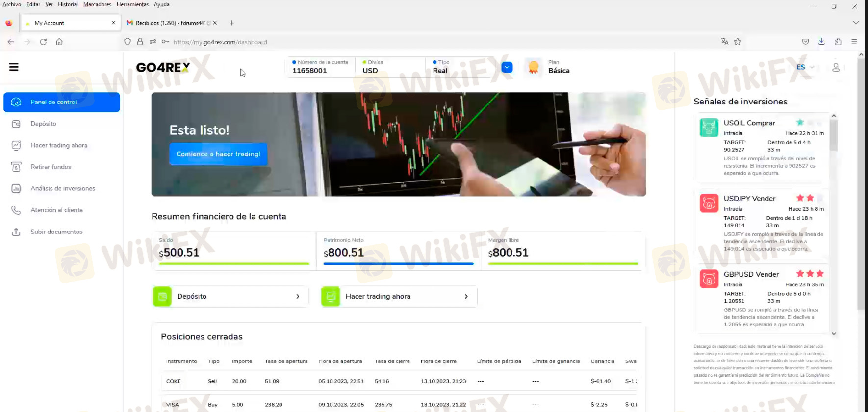Open the user profile icon
The width and height of the screenshot is (868, 412).
(x=836, y=67)
